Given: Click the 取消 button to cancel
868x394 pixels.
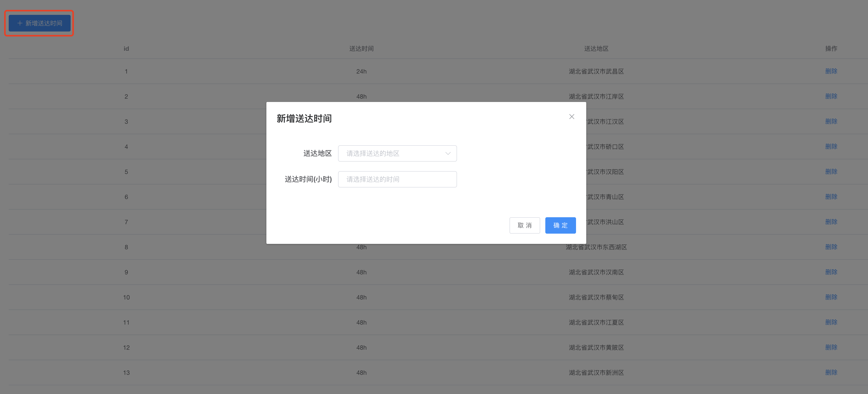Looking at the screenshot, I should pyautogui.click(x=525, y=225).
